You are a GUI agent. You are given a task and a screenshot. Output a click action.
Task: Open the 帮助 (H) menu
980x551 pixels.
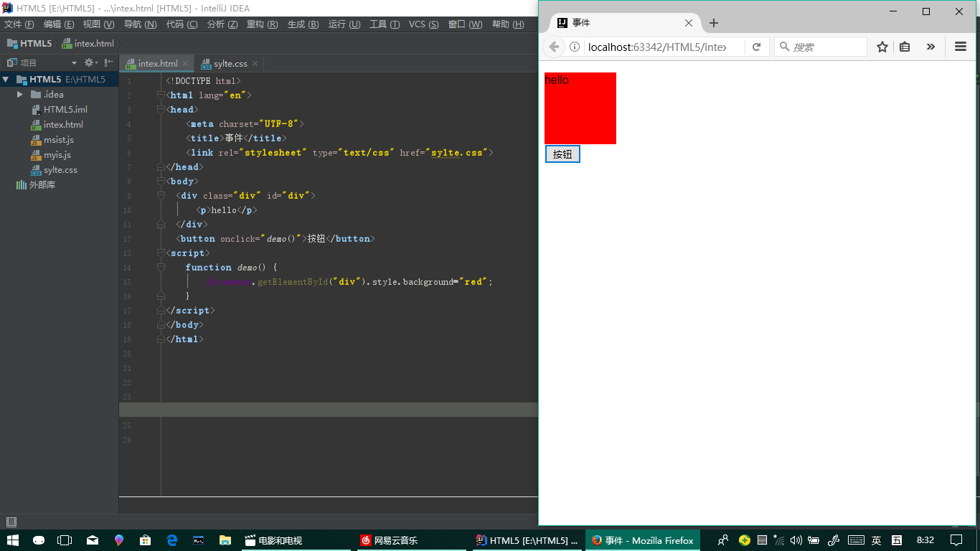tap(508, 24)
